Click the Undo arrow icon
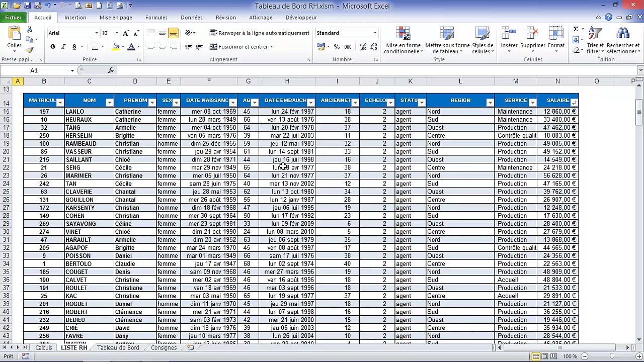 [48, 6]
